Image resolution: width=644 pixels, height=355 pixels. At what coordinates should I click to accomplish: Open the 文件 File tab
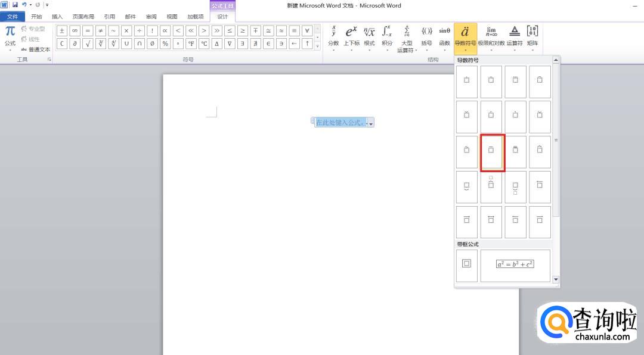(x=13, y=17)
